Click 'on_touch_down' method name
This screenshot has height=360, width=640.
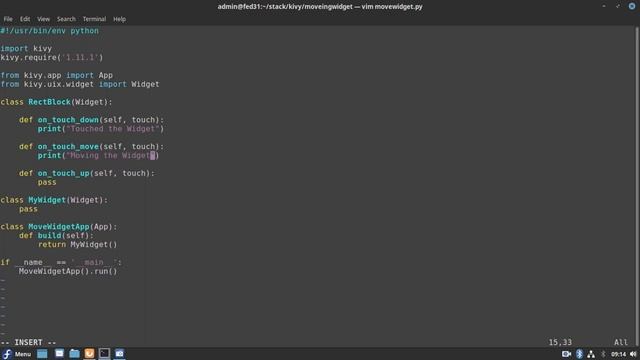click(68, 120)
